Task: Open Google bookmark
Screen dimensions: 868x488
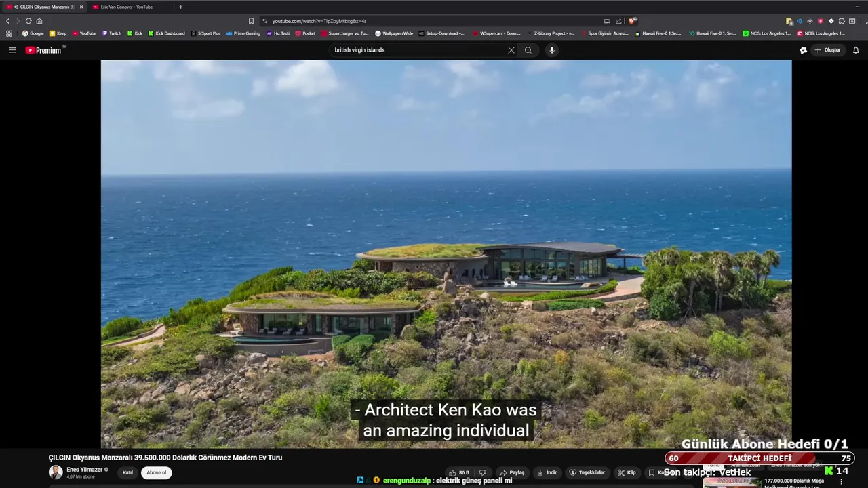Action: [33, 33]
